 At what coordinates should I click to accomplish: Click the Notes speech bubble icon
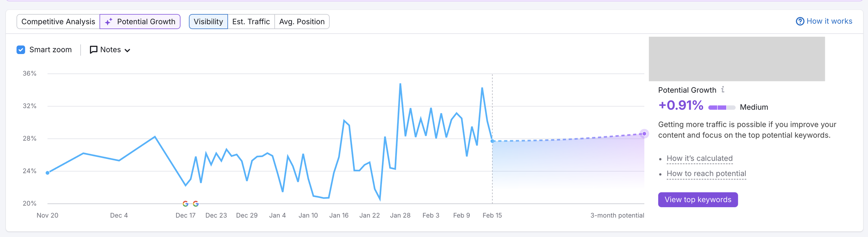click(93, 50)
